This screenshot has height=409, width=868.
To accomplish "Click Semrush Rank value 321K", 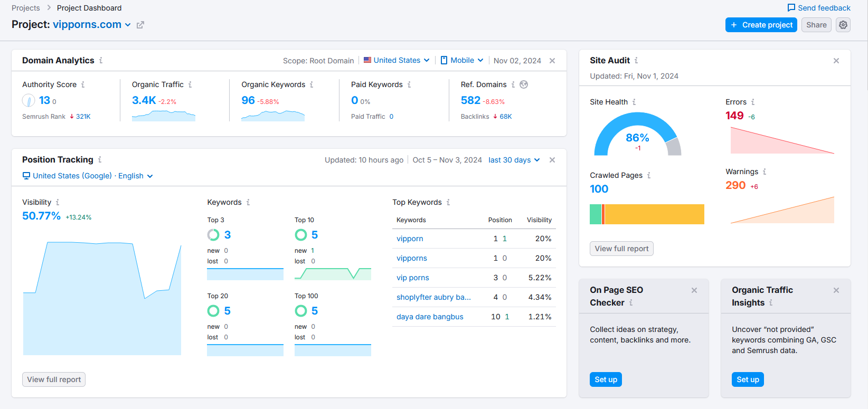I will (x=83, y=117).
